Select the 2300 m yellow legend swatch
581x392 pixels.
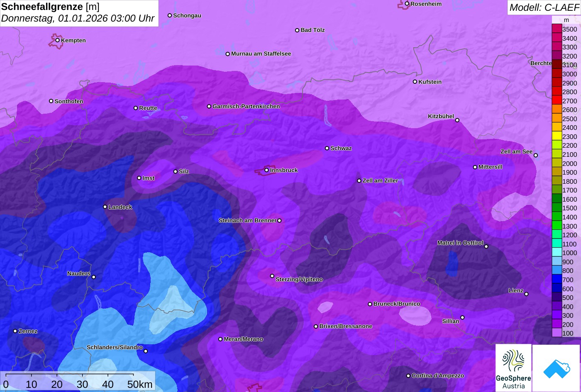tap(557, 136)
